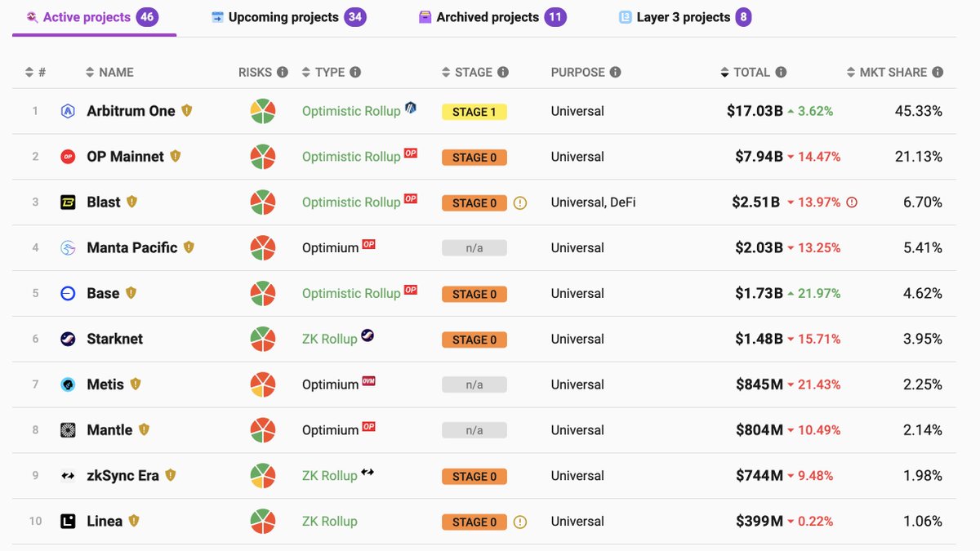Click the Active projects count badge 46

(147, 17)
